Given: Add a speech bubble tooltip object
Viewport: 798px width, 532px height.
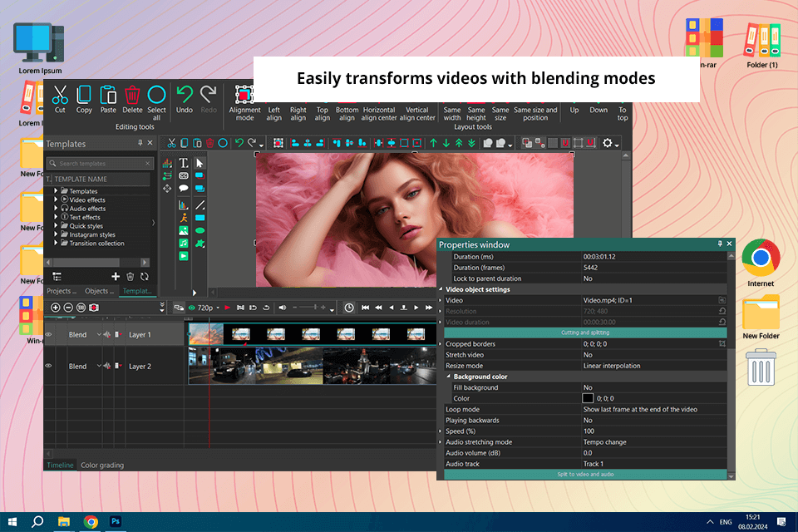Looking at the screenshot, I should pos(184,189).
